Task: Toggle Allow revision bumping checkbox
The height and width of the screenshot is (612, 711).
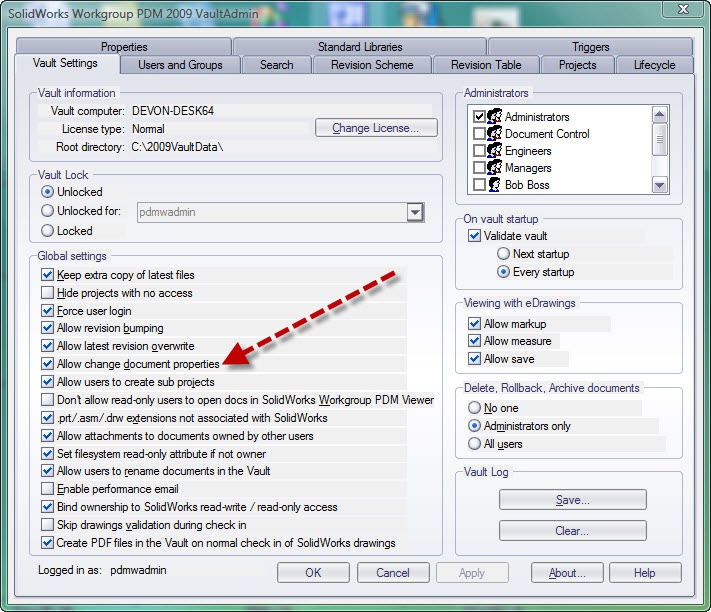Action: pos(47,328)
